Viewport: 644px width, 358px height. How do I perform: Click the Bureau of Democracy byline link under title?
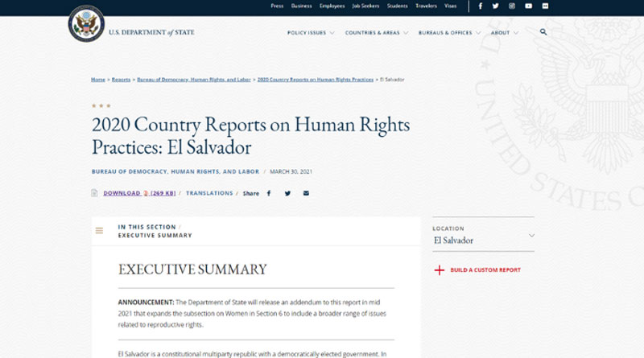175,171
